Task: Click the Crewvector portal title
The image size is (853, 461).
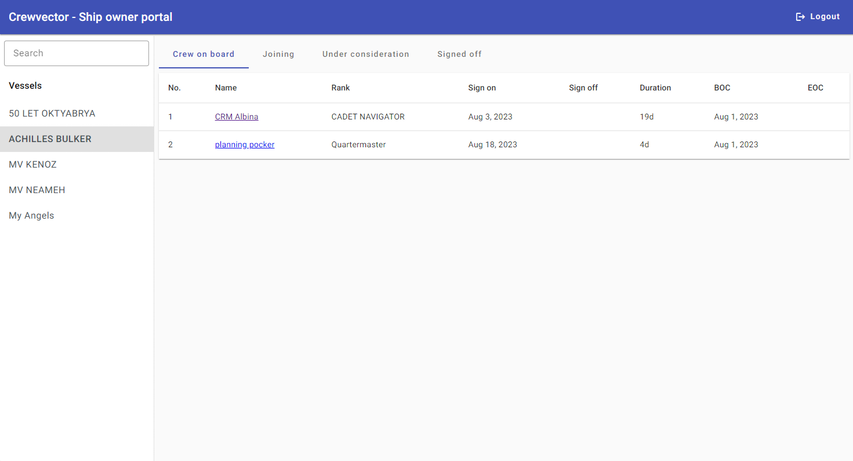Action: click(90, 17)
